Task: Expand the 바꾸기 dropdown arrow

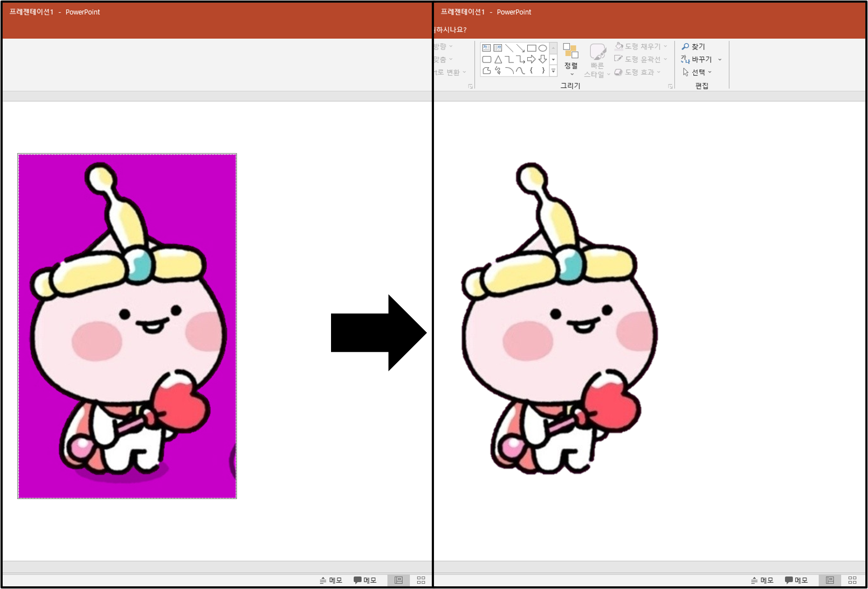Action: point(720,60)
